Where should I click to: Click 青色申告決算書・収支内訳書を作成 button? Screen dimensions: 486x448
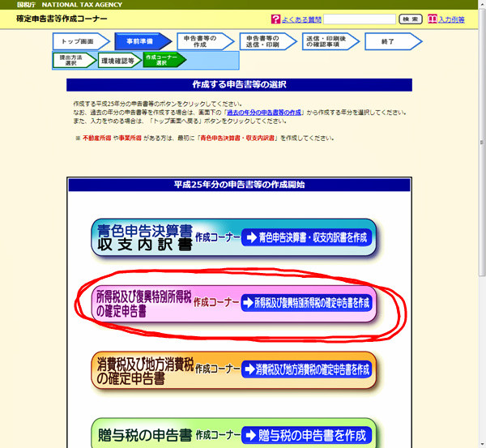(306, 238)
